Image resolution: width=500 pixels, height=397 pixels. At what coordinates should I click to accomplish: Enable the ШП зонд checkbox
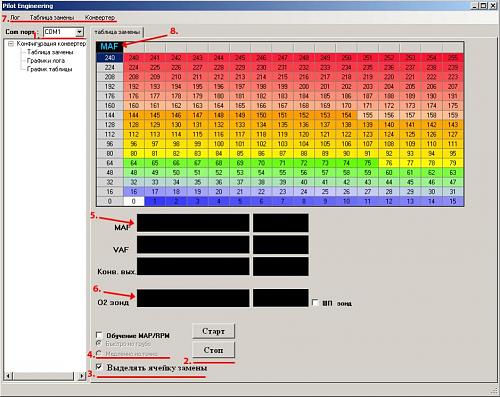(x=315, y=302)
